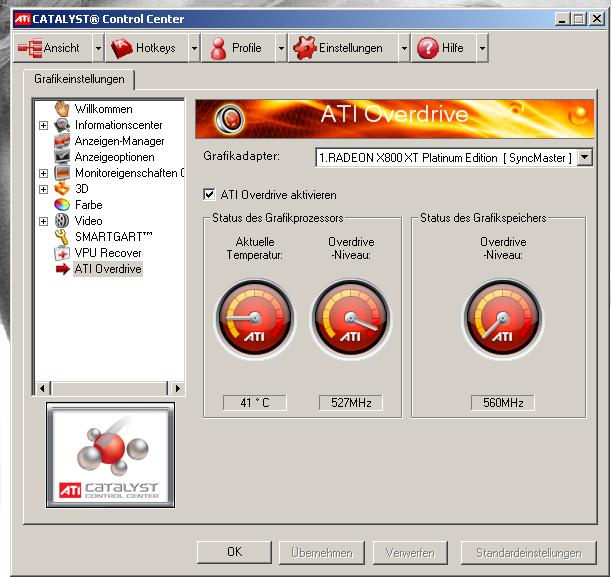Select Willkommen in the tree
Image resolution: width=611 pixels, height=577 pixels.
[x=103, y=109]
